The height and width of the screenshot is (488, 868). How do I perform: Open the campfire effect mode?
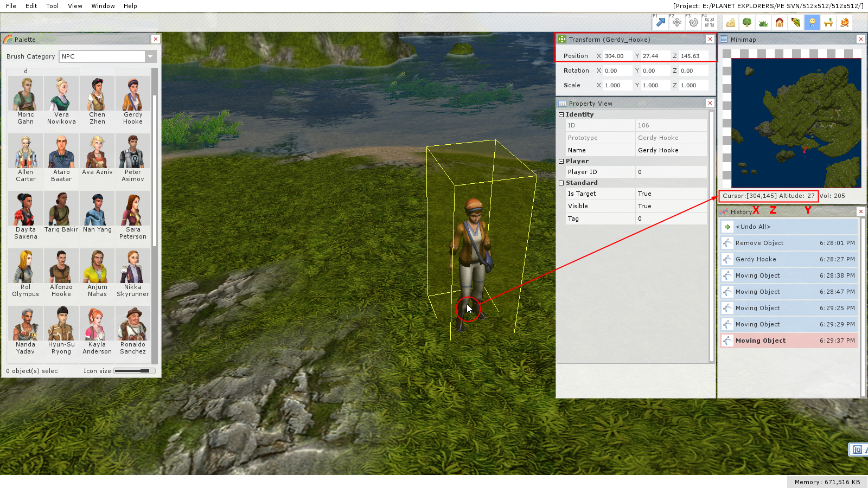click(845, 22)
